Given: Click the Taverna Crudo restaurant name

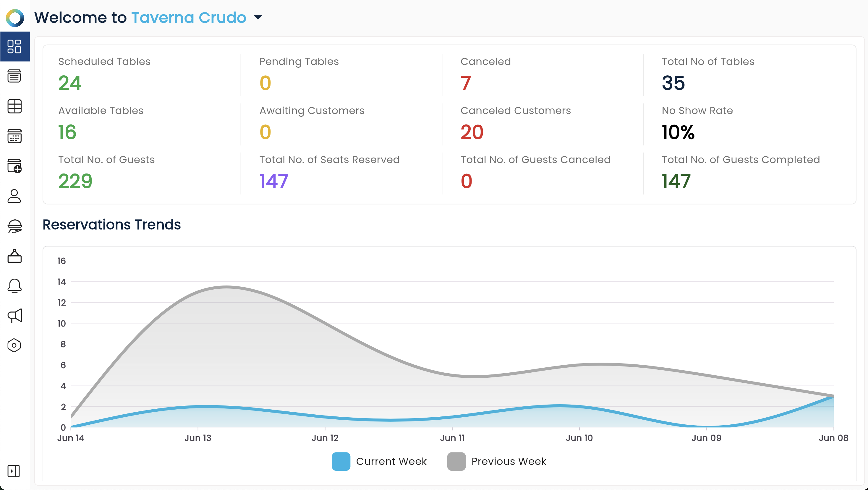Looking at the screenshot, I should pyautogui.click(x=189, y=17).
